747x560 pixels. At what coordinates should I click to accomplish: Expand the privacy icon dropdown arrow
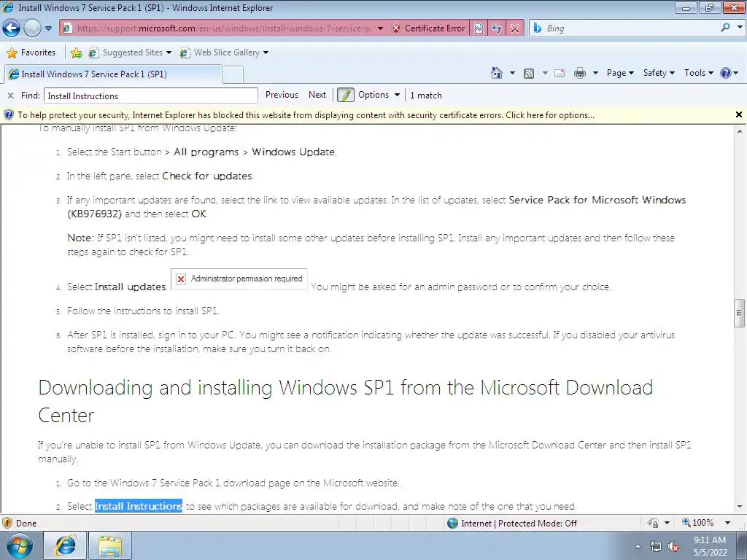tap(667, 523)
